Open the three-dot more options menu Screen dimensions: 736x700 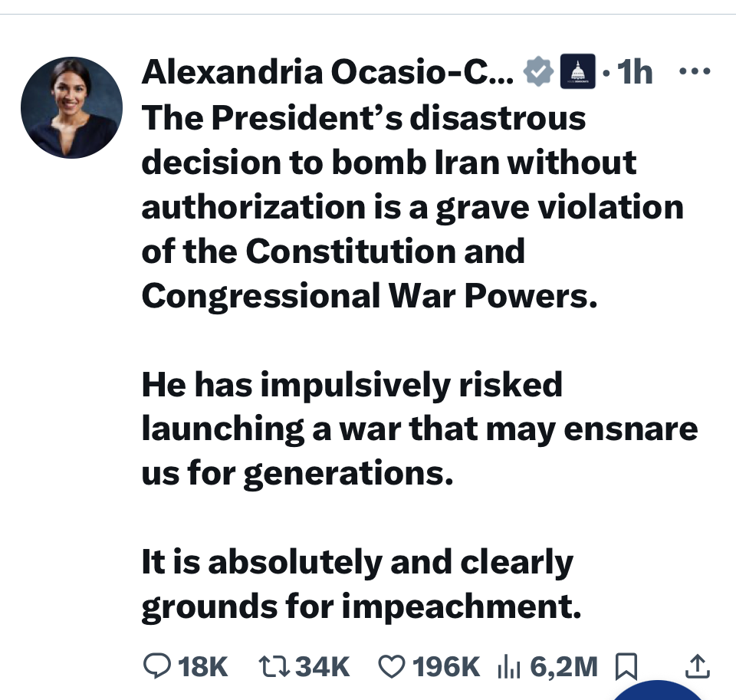click(x=695, y=73)
